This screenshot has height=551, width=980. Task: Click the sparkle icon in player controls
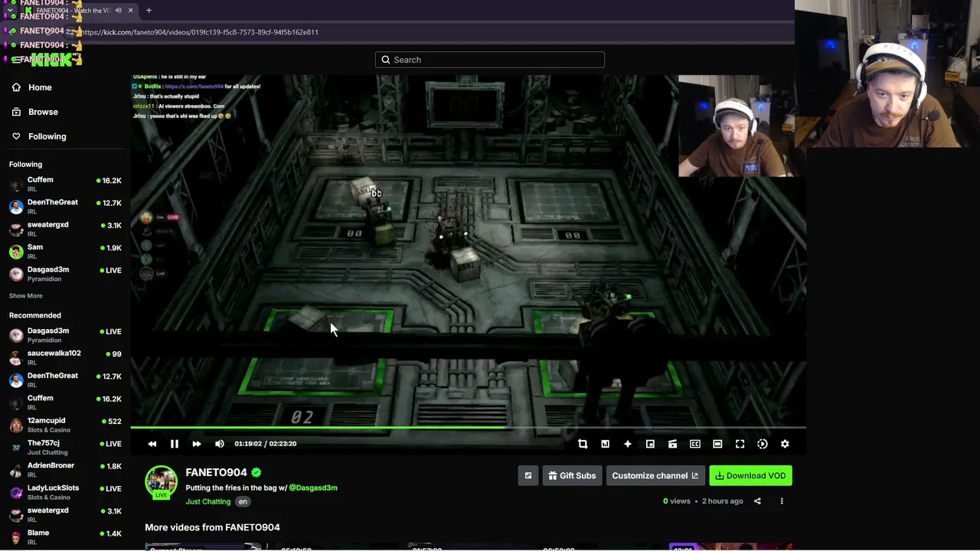[x=628, y=444]
